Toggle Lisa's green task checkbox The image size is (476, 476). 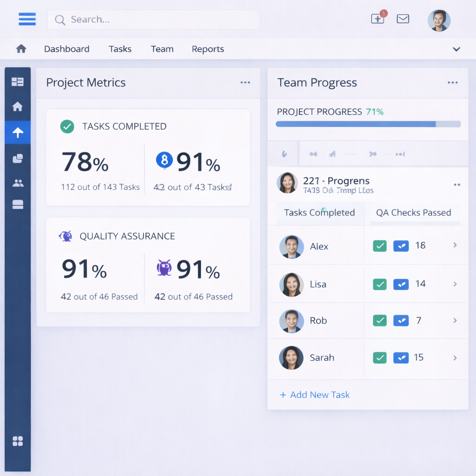[x=380, y=284]
